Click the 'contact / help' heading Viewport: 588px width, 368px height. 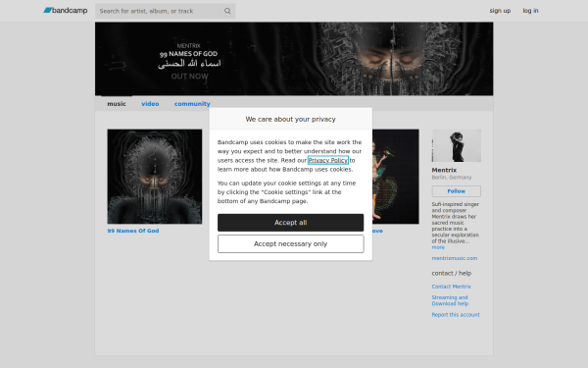[451, 273]
